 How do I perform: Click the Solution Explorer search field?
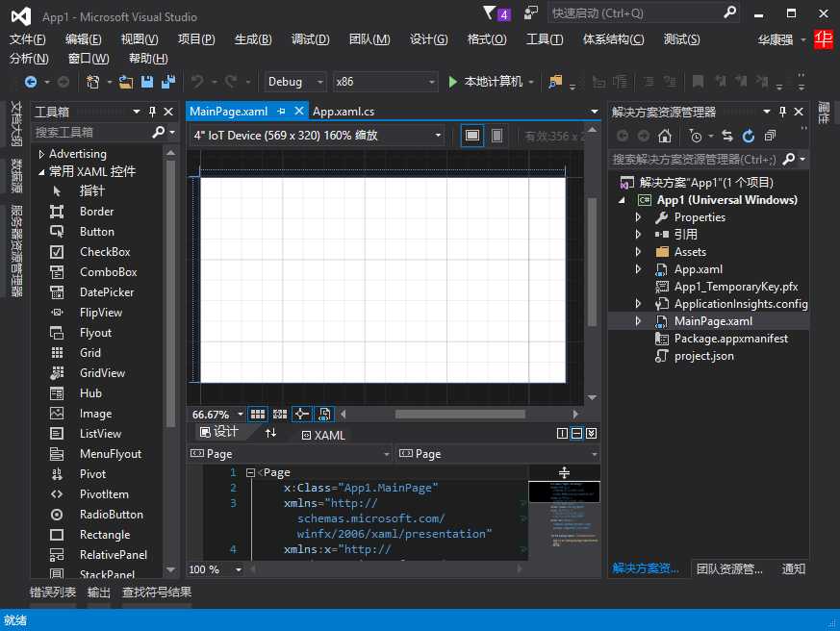[x=695, y=160]
